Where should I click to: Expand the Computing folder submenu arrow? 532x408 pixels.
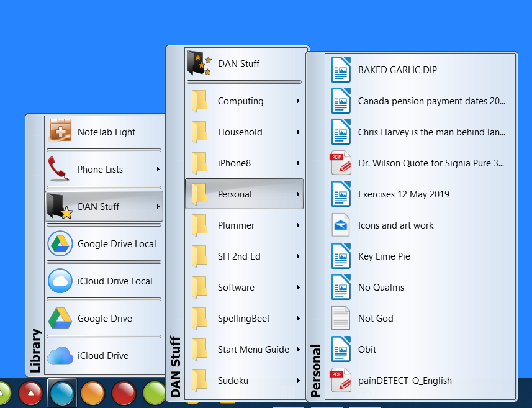(298, 101)
